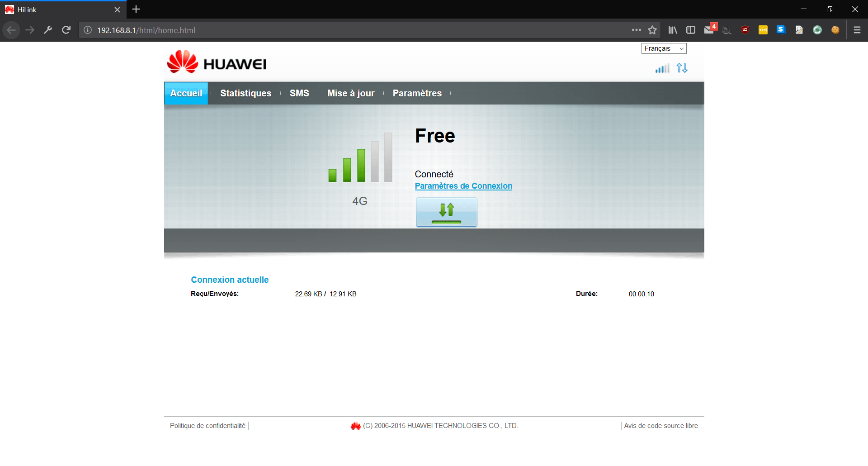Click the blue S extension icon

pos(781,30)
